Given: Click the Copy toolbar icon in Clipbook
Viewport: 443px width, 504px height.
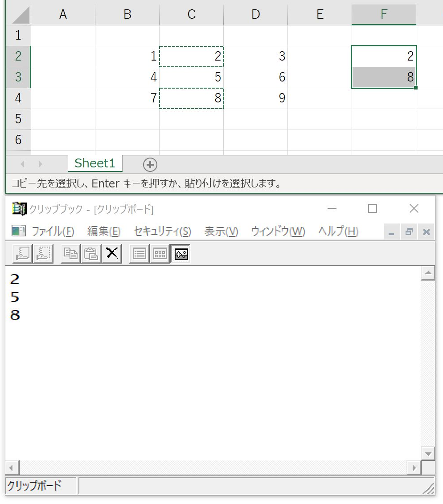Looking at the screenshot, I should (x=70, y=254).
